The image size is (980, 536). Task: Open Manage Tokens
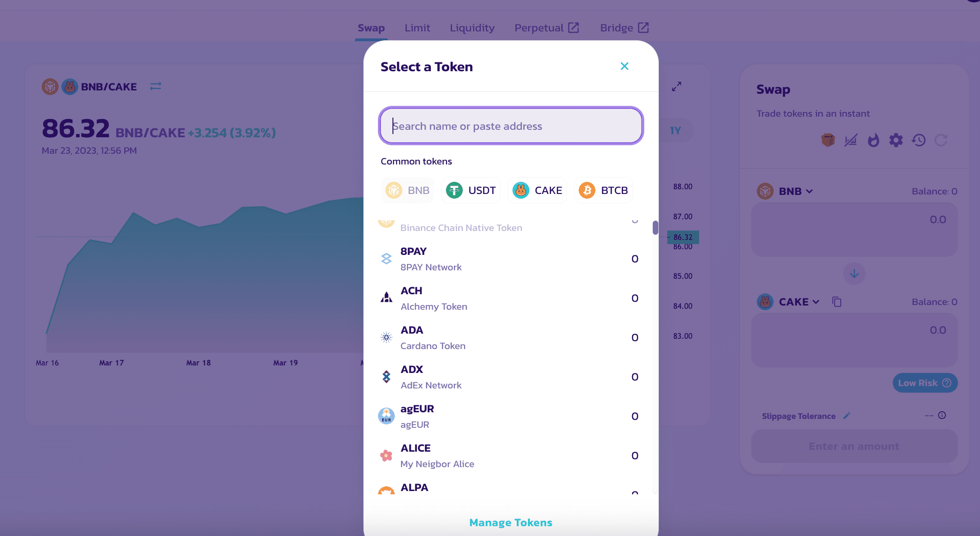(x=511, y=522)
